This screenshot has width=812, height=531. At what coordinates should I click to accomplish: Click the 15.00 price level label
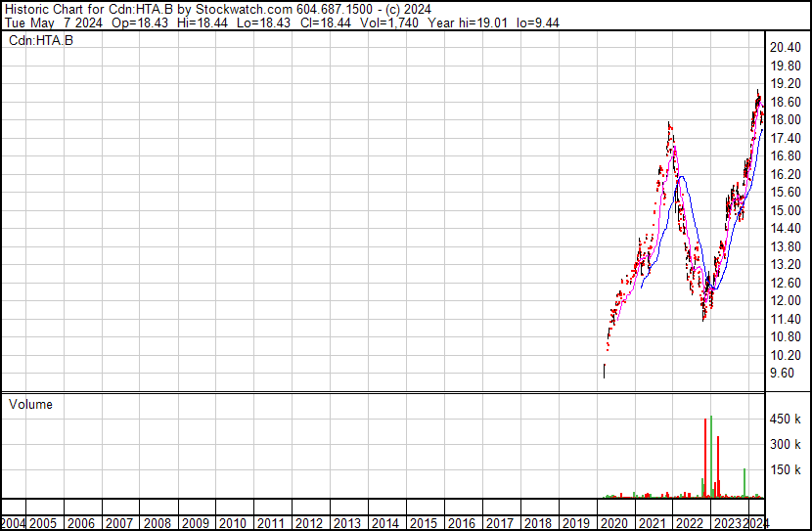tap(785, 210)
